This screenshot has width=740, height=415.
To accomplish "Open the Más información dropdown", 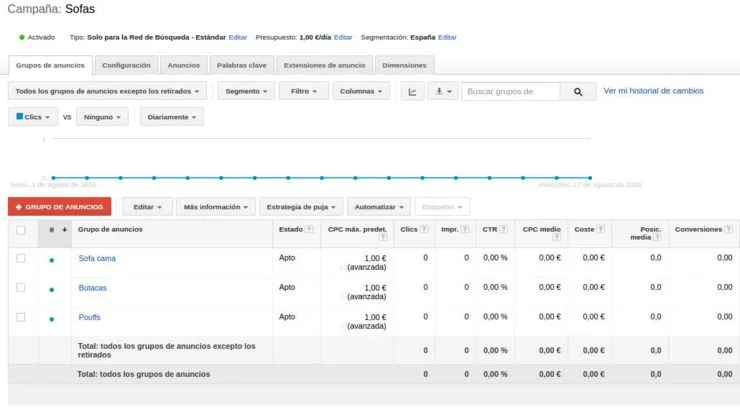I will tap(216, 207).
